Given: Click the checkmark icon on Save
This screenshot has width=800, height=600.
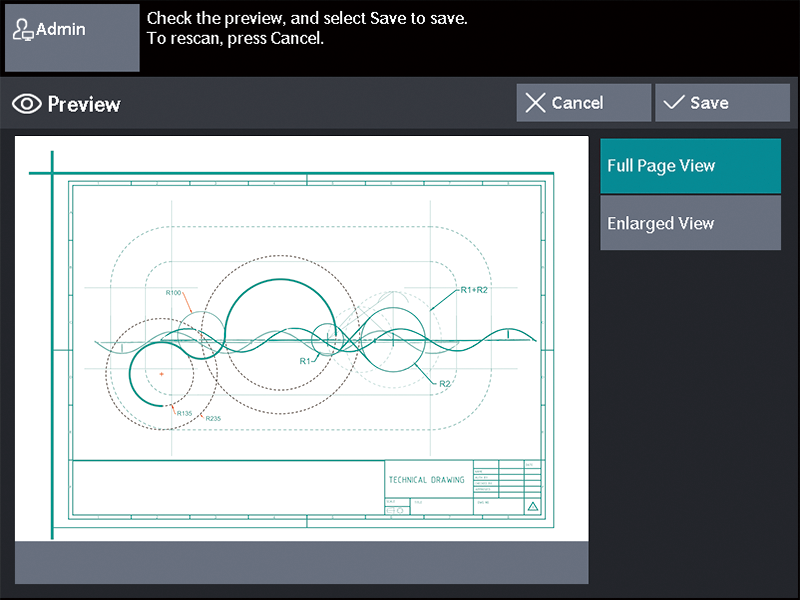Looking at the screenshot, I should (x=674, y=103).
